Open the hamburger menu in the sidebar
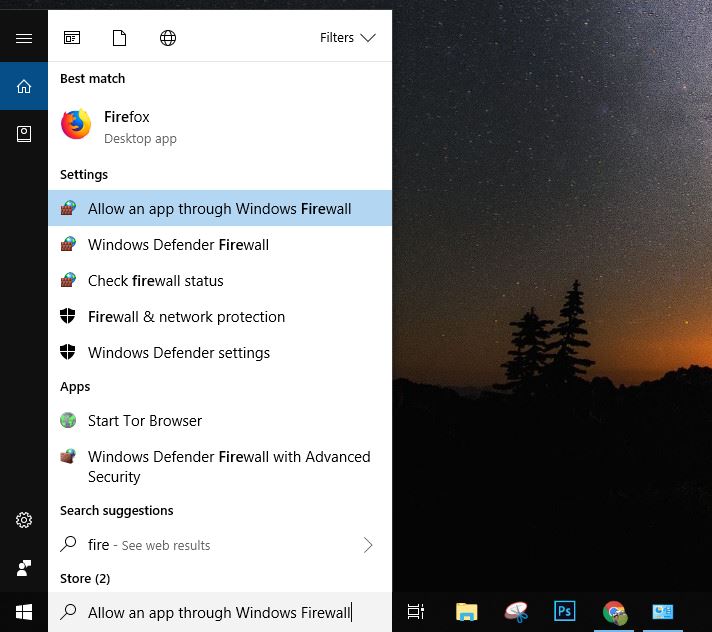Screen dimensions: 712x632 24,38
